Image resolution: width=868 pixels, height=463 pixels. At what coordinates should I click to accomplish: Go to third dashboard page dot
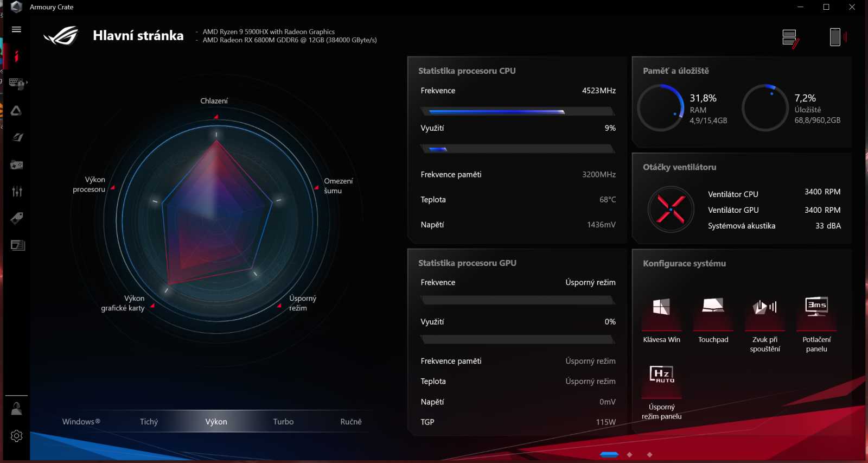tap(649, 454)
